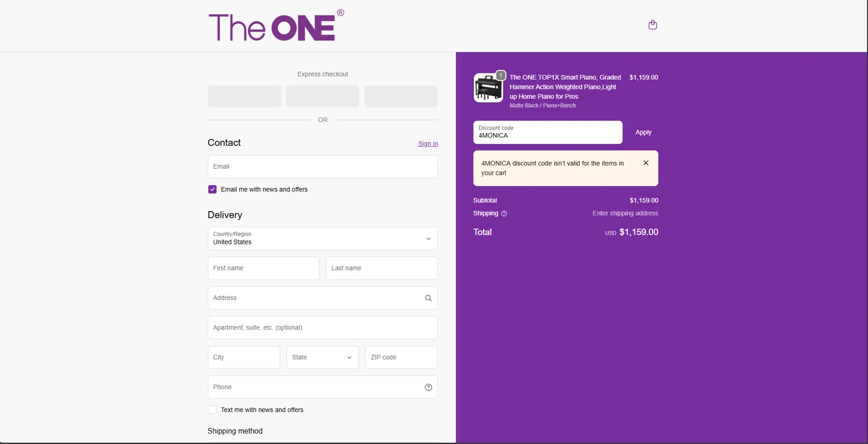This screenshot has height=444, width=868.
Task: Click the Delivery heading
Action: pyautogui.click(x=225, y=215)
